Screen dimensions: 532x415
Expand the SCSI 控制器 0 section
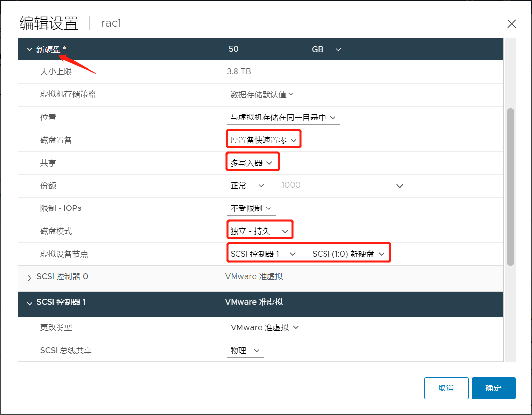[30, 277]
